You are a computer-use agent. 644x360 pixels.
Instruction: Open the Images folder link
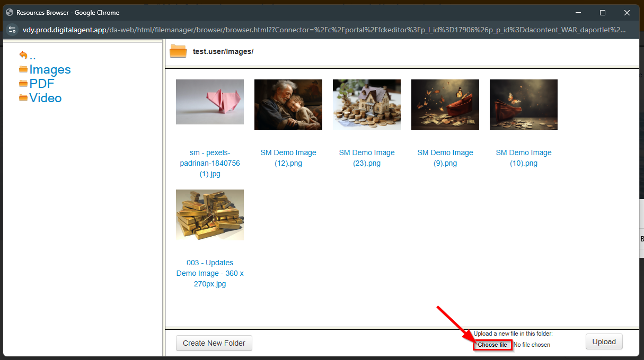tap(50, 69)
